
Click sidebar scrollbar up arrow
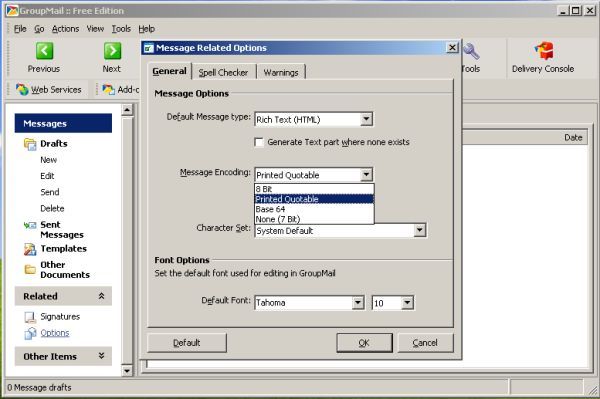[x=127, y=110]
